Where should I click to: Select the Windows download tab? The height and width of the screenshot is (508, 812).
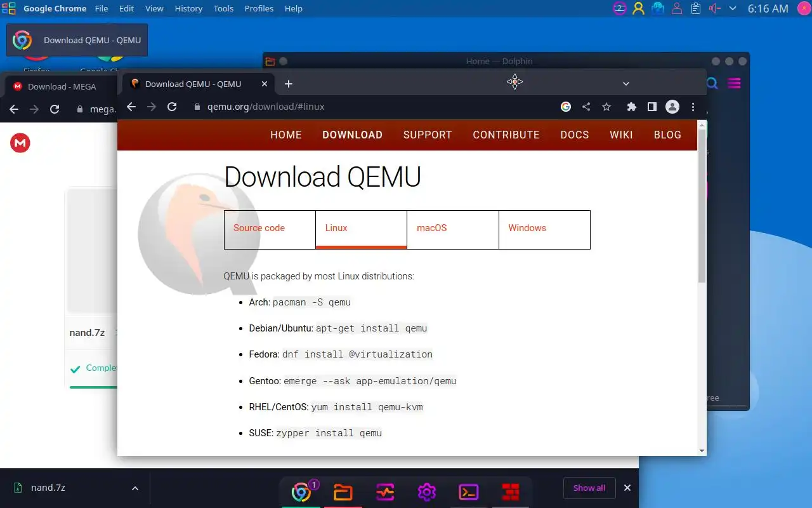pos(544,229)
